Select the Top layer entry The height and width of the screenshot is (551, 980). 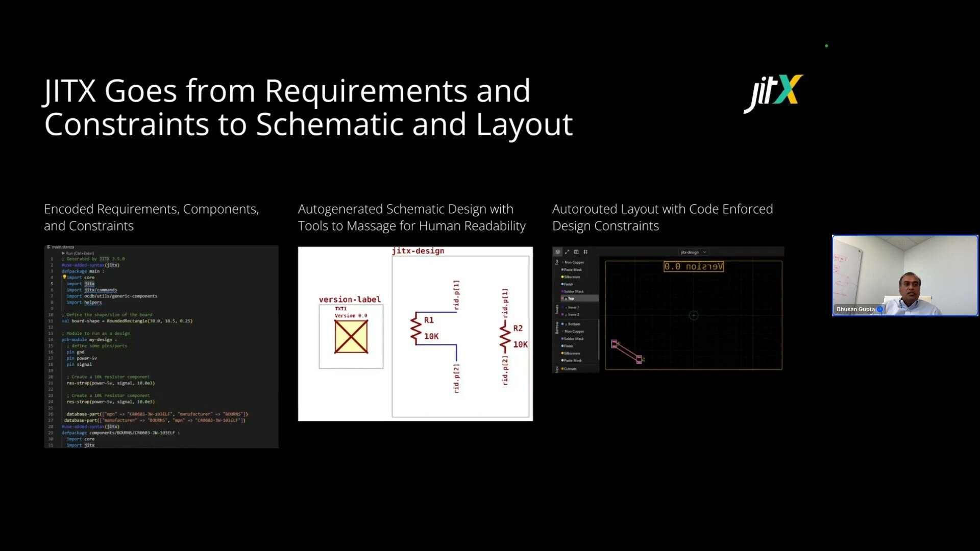572,298
